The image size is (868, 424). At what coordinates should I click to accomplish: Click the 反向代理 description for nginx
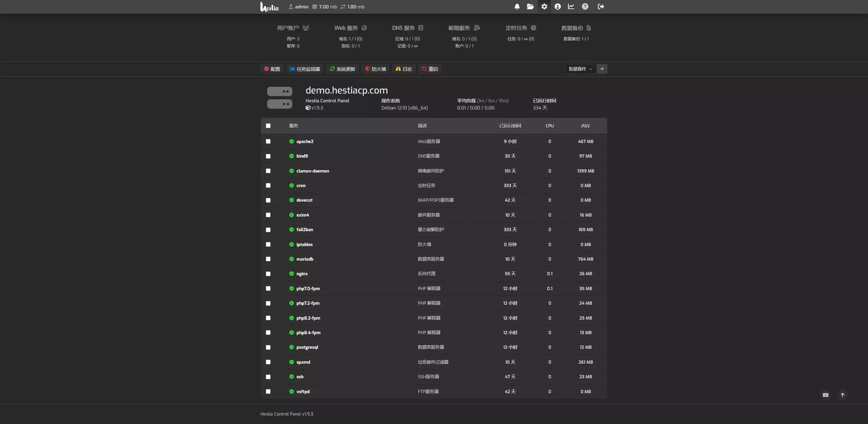click(427, 274)
